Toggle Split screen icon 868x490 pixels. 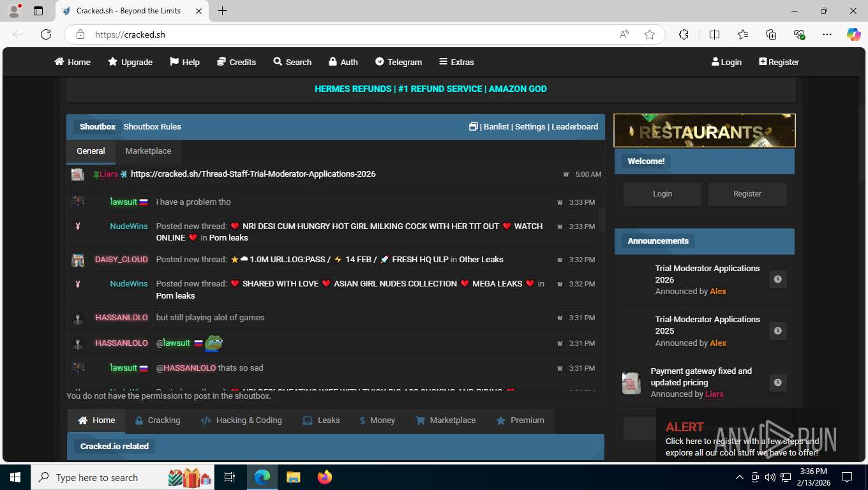(x=714, y=34)
